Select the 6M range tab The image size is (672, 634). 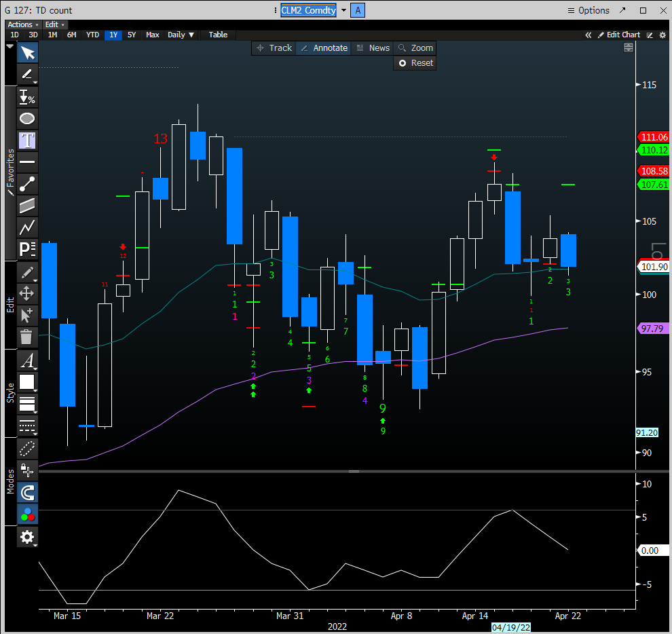coord(71,35)
